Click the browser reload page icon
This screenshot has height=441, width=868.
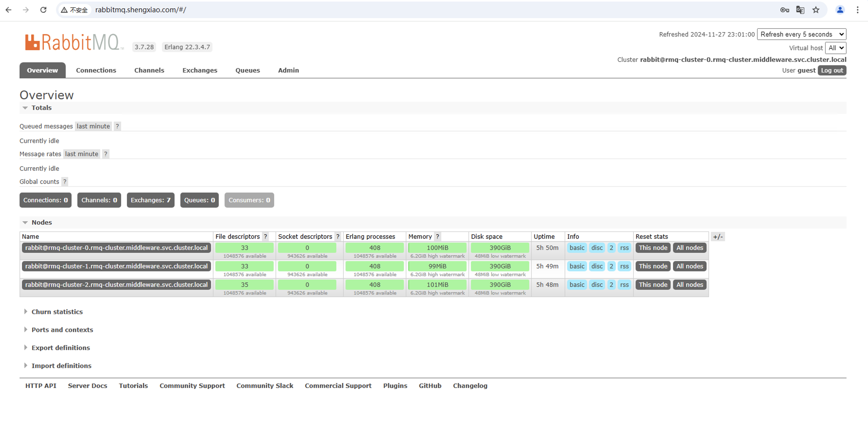43,10
